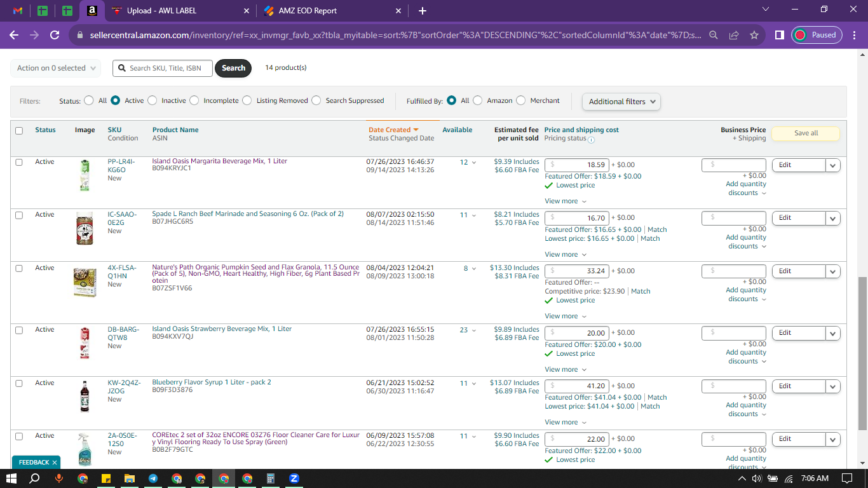Open the Chrome three-dot menu
This screenshot has width=868, height=488.
pyautogui.click(x=855, y=35)
